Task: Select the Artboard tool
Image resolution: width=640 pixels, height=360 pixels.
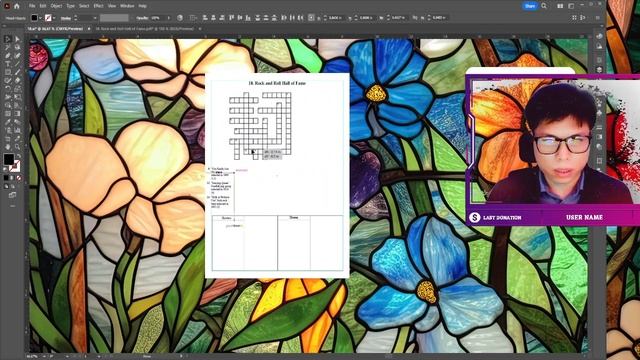Action: pos(7,138)
